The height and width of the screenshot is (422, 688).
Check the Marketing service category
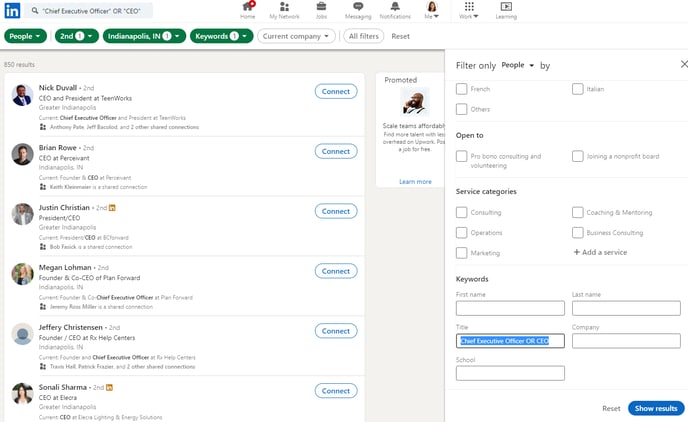coord(461,253)
